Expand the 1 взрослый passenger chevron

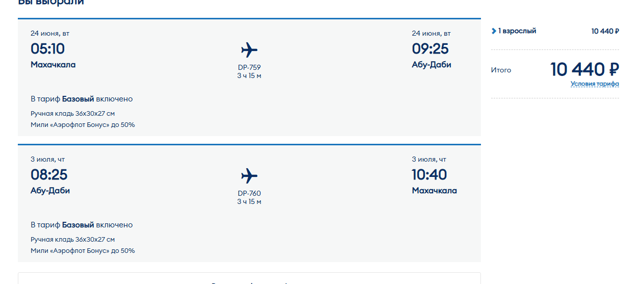pos(494,31)
